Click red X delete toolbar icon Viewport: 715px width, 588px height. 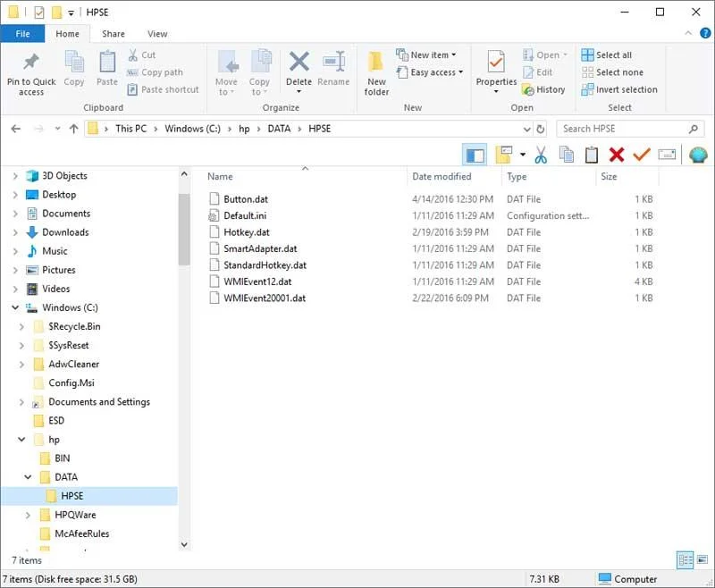(x=617, y=155)
